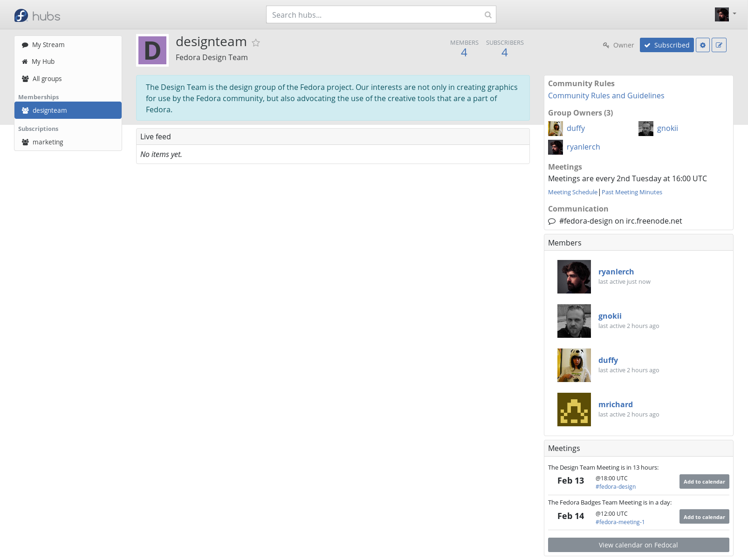Click ryanlerch's large member photo
The width and height of the screenshot is (748, 560).
(x=574, y=277)
